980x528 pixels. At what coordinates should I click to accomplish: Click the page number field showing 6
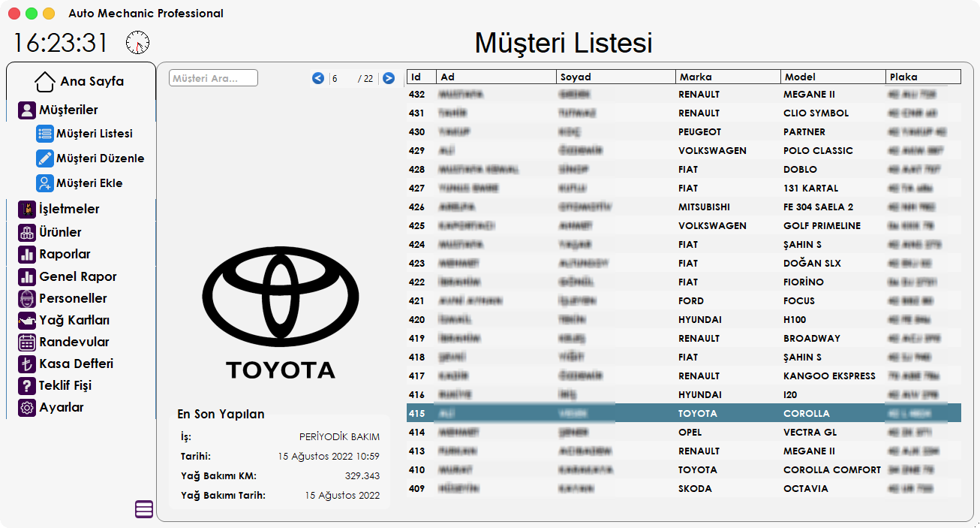click(342, 78)
